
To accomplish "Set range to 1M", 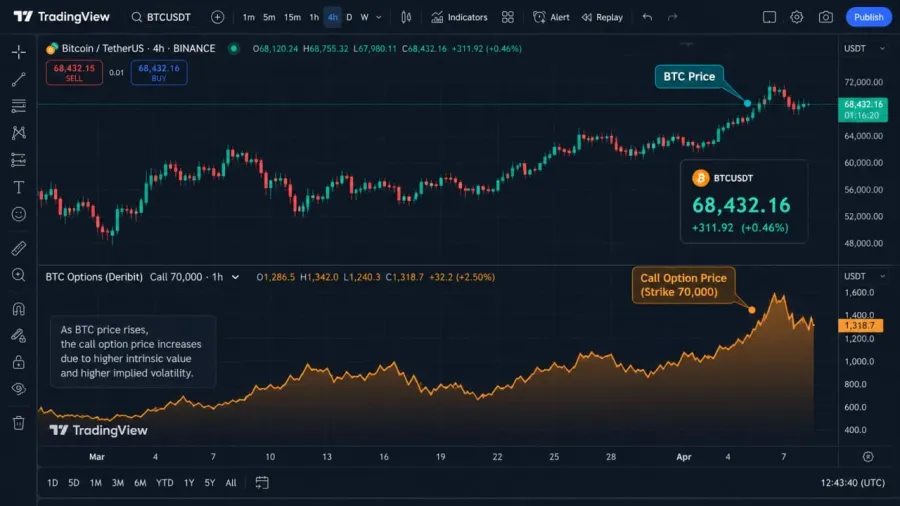I will pyautogui.click(x=95, y=483).
